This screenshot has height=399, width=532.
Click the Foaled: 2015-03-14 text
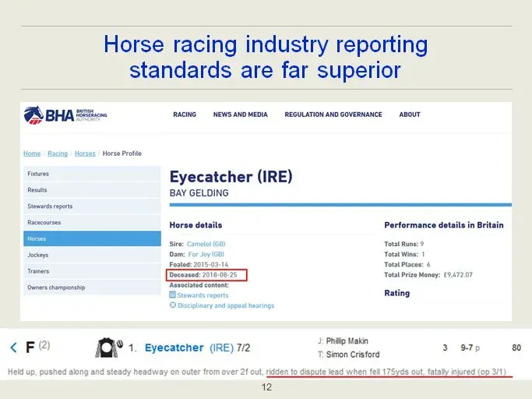coord(199,264)
